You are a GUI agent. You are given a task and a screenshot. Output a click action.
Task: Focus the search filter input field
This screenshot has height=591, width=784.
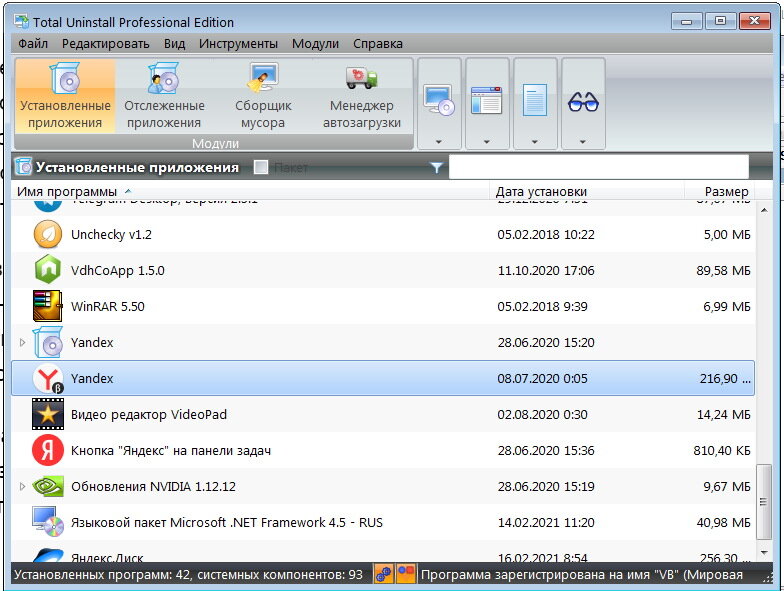598,166
